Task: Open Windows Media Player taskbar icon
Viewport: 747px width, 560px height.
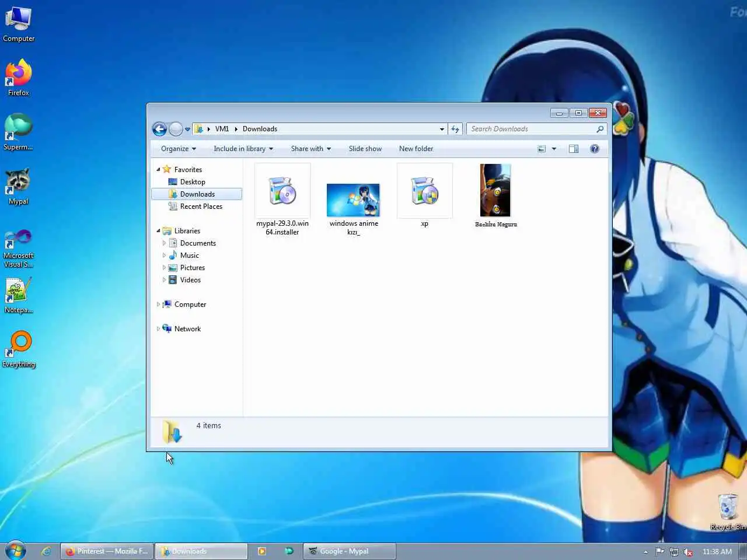Action: [x=262, y=551]
